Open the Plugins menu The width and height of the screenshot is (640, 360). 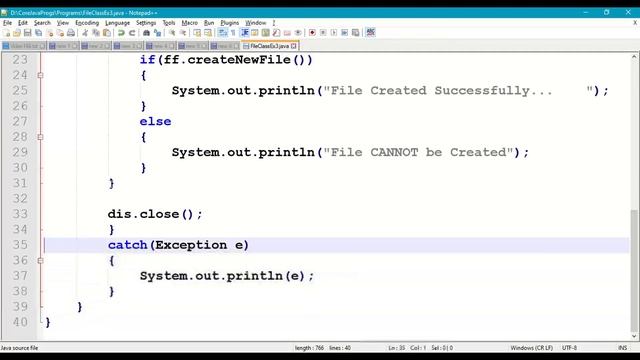[229, 23]
